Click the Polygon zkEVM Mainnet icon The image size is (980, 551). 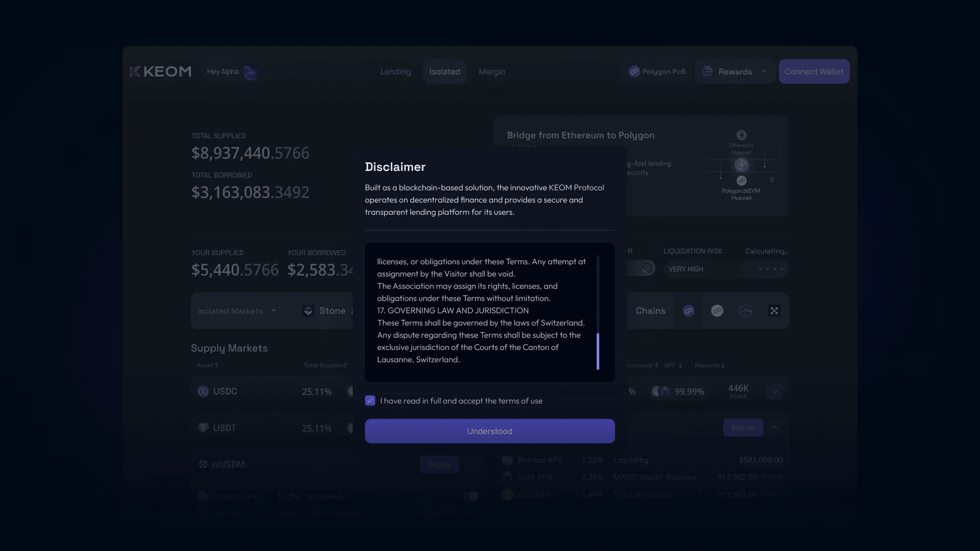coord(742,181)
